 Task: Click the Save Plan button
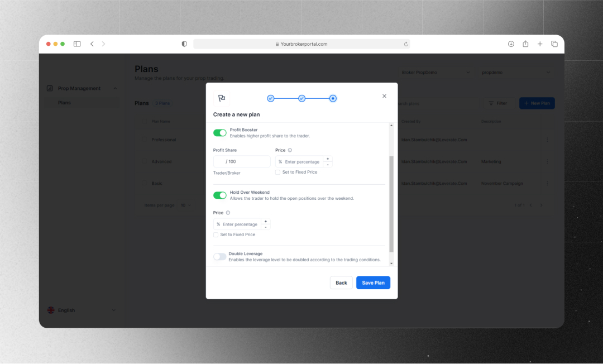coord(373,282)
